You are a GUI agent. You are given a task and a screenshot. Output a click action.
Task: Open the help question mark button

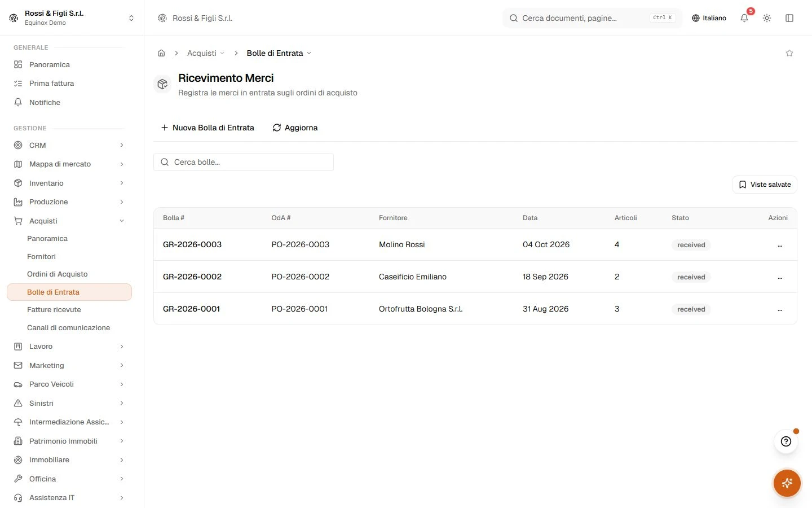pos(786,441)
